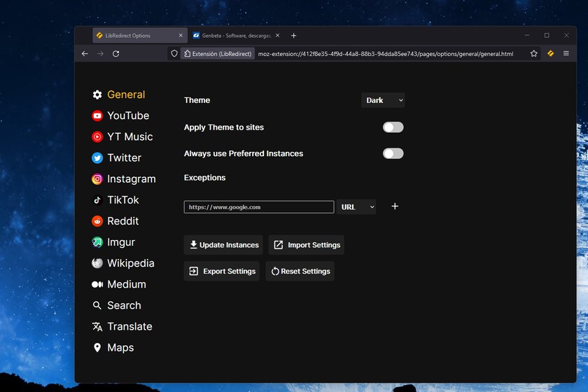
Task: Select the Translate icon
Action: pyautogui.click(x=97, y=326)
